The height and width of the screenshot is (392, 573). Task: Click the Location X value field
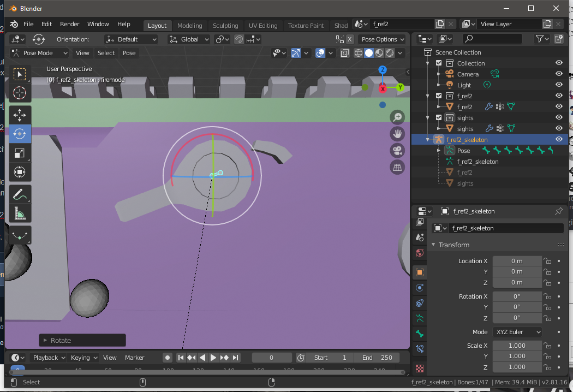516,261
